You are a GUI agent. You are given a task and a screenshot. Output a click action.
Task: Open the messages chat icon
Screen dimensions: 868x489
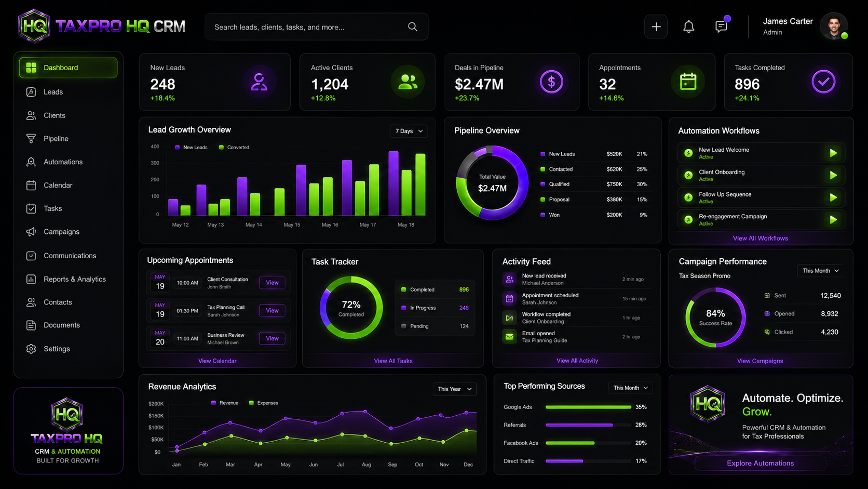point(722,26)
